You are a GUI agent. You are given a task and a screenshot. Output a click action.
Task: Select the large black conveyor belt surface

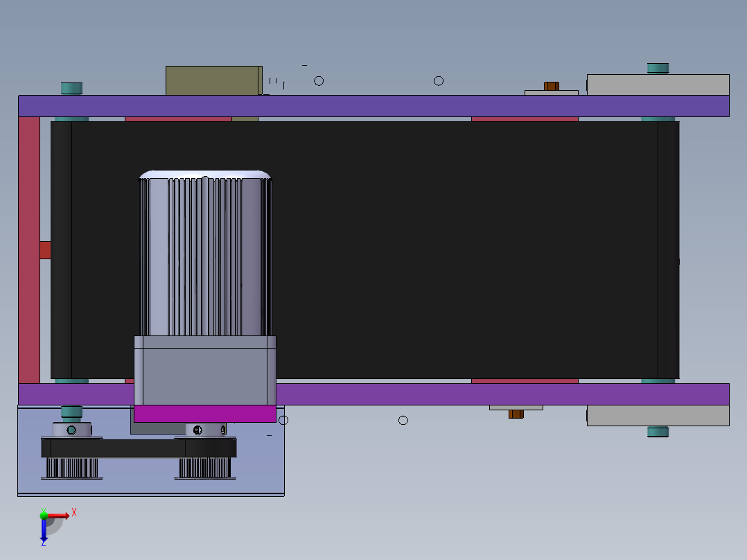point(365,250)
